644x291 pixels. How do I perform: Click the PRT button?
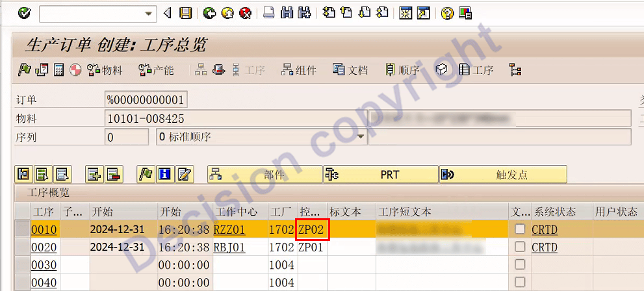[x=381, y=174]
